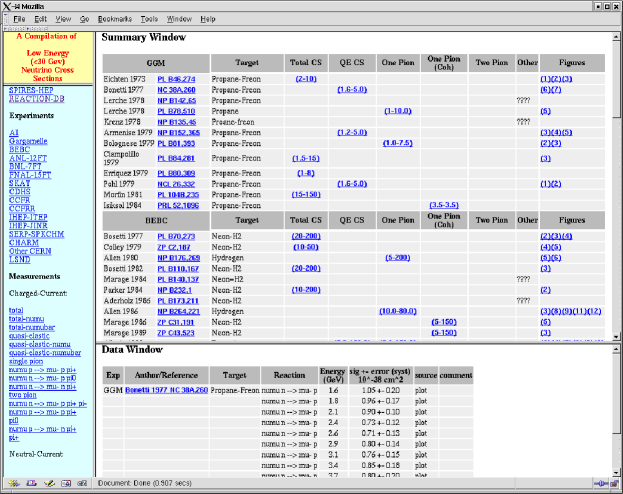Open the (15-150) link for Morfin 1981
This screenshot has height=494, width=623.
click(x=306, y=195)
